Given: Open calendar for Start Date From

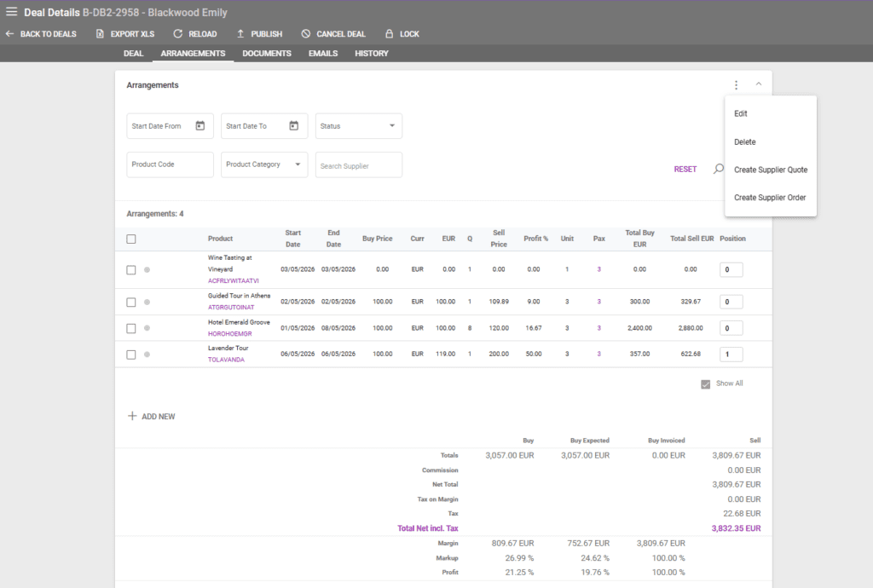Looking at the screenshot, I should point(200,126).
